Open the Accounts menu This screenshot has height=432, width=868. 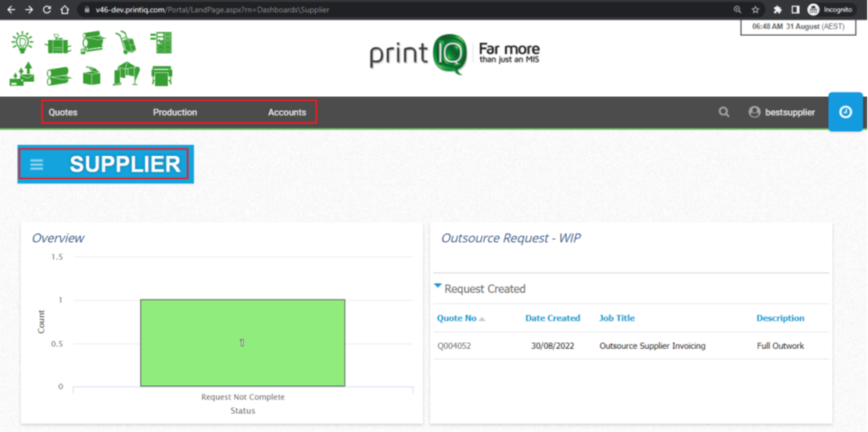(x=287, y=112)
